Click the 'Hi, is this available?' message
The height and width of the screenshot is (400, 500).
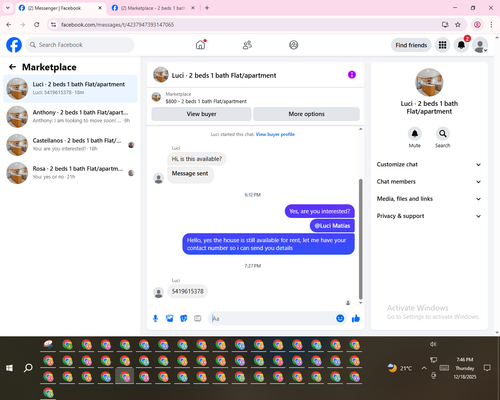pyautogui.click(x=196, y=159)
